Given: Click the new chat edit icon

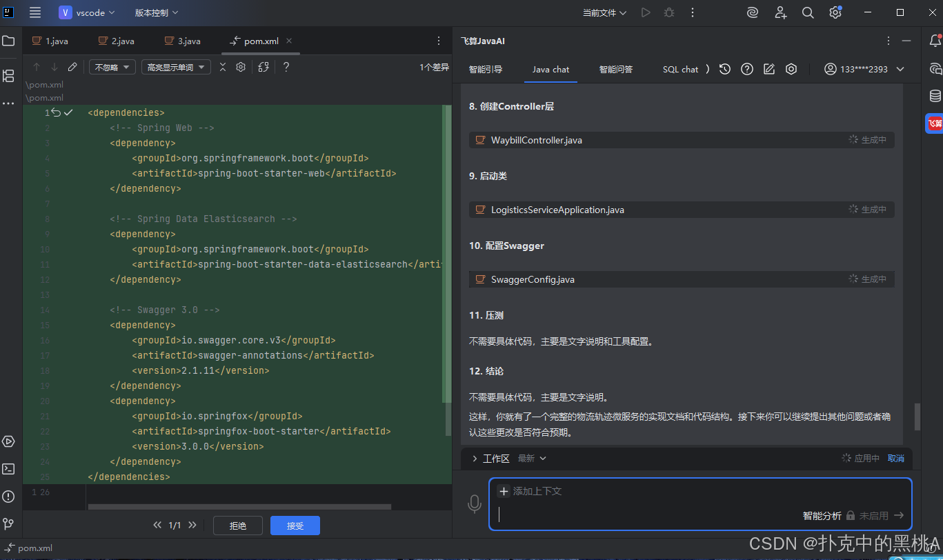Looking at the screenshot, I should (x=769, y=69).
